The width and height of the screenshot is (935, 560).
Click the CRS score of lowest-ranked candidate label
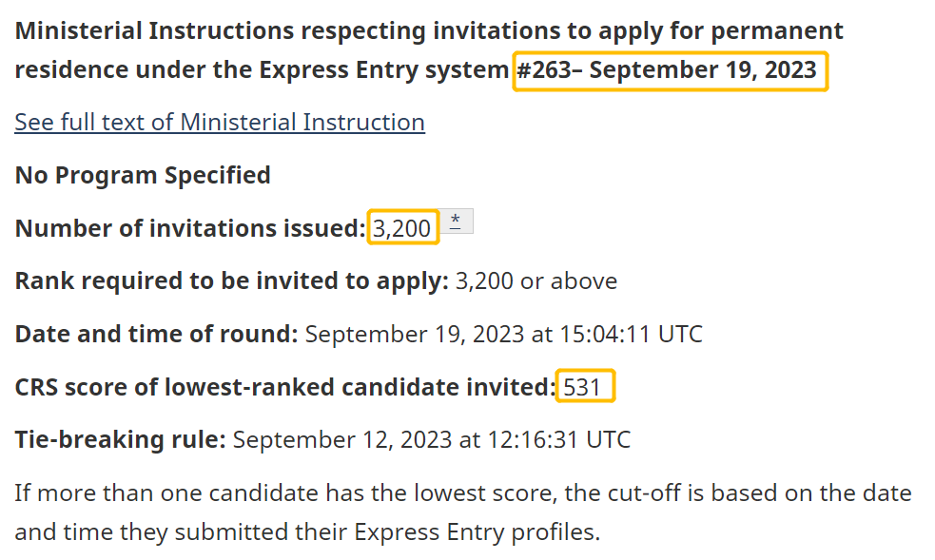[284, 387]
